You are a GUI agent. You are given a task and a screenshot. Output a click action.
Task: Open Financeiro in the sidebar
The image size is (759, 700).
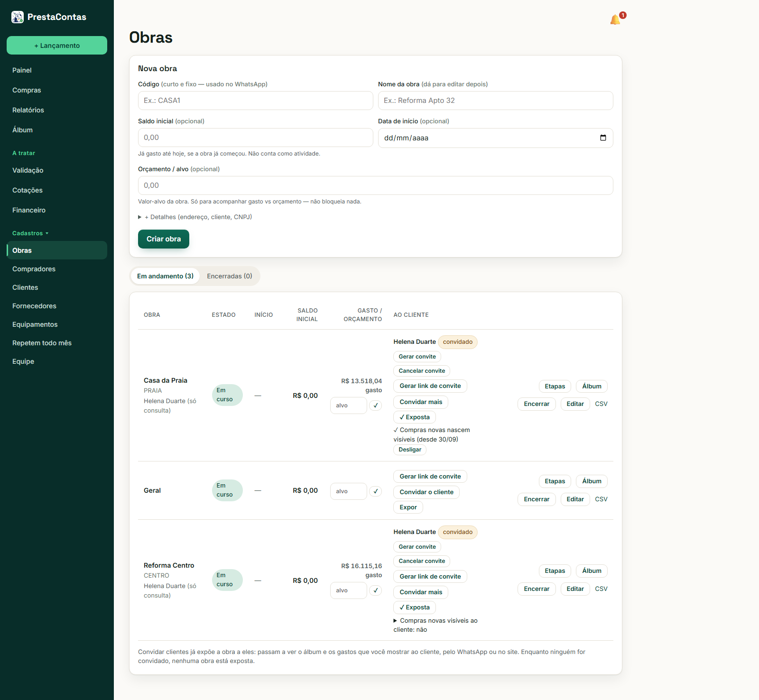point(57,210)
